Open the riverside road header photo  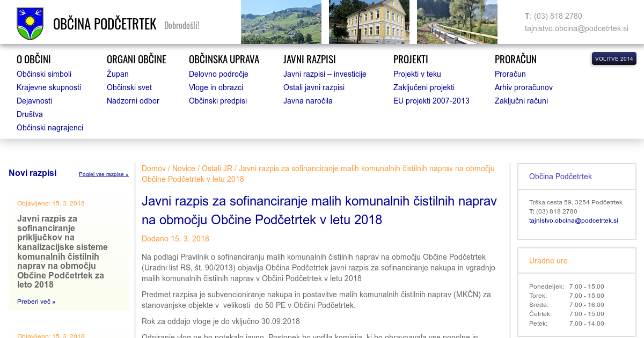(457, 22)
